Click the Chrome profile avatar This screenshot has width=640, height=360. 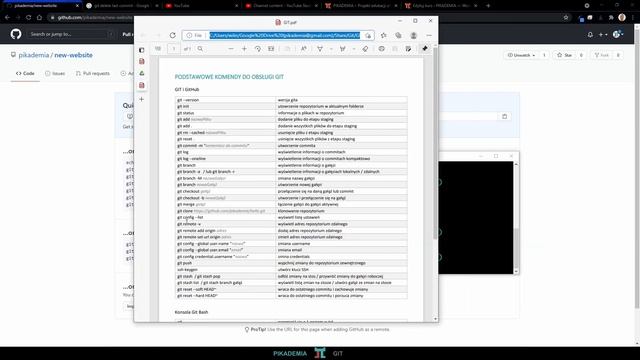coord(622,17)
